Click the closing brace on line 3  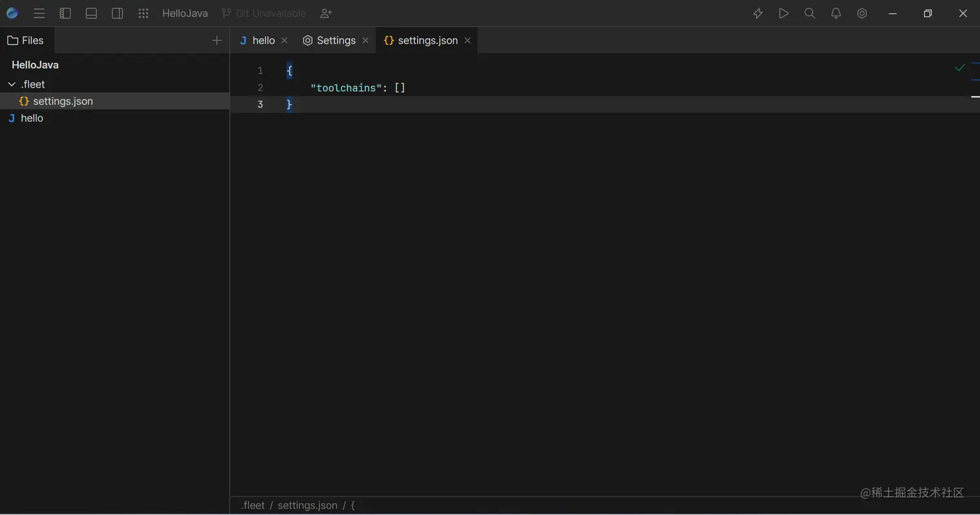(290, 104)
